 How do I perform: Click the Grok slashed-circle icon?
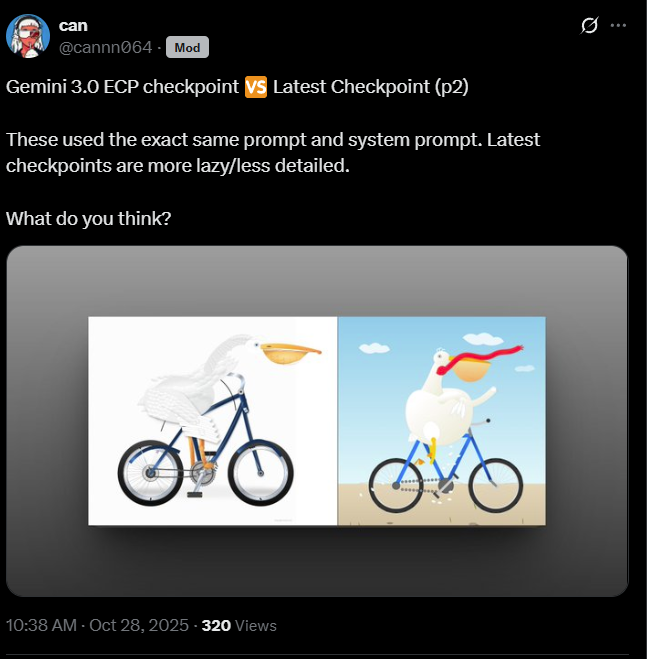[x=589, y=26]
